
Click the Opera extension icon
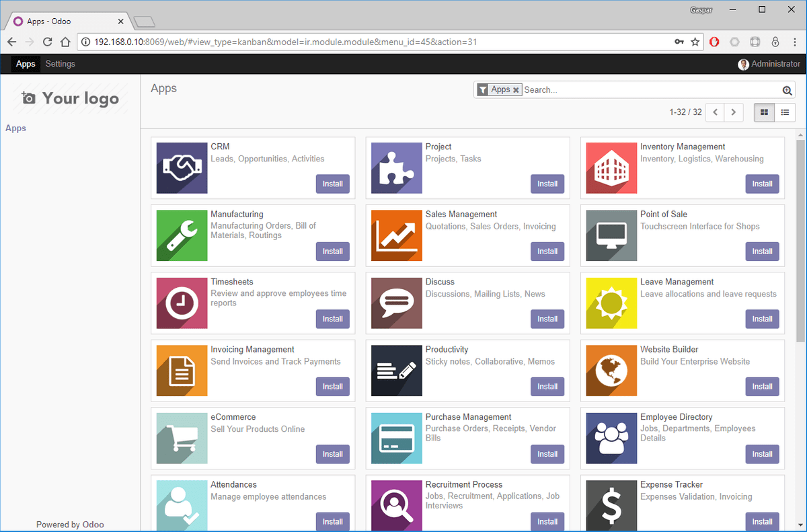coord(714,42)
